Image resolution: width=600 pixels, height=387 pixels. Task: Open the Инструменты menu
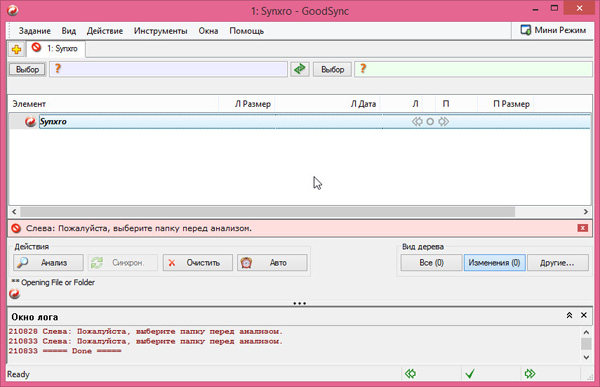click(161, 31)
